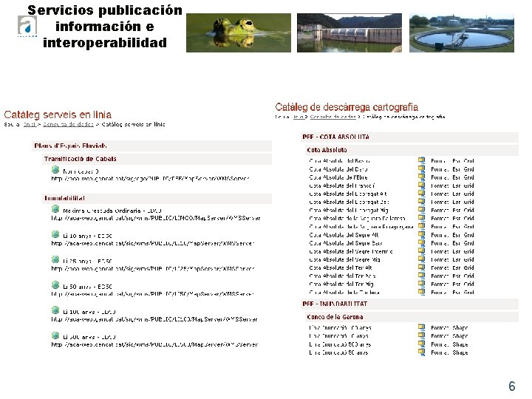Click the PEF - COTA ABSOLUTA section header

tap(409, 137)
